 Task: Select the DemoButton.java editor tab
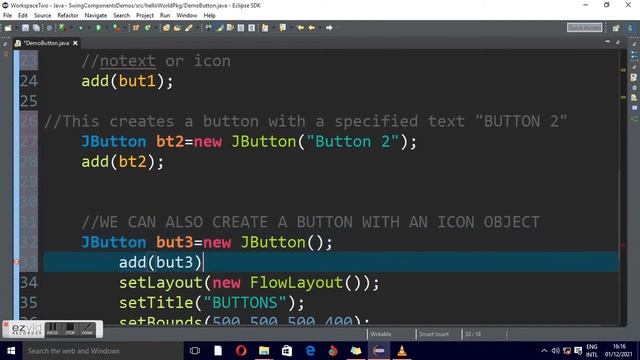(x=46, y=43)
